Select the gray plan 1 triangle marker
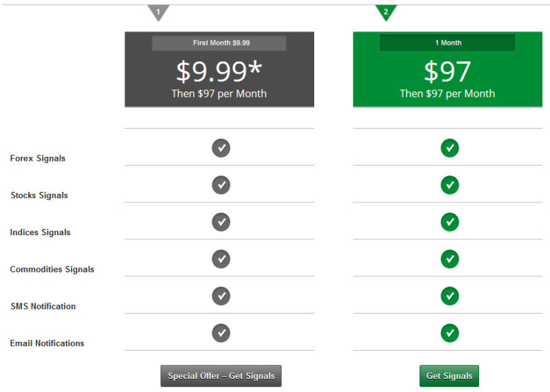Viewport: 550px width, 392px height. point(158,12)
